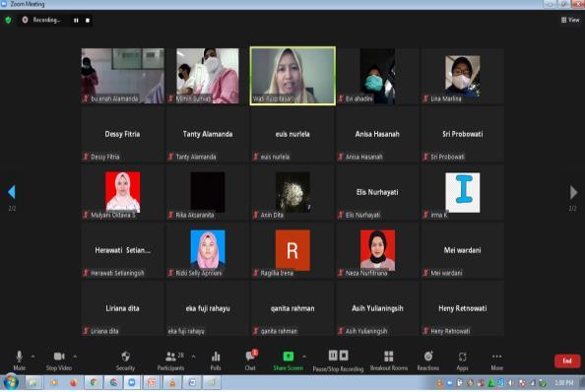Open Firefox from the taskbar
The image size is (585, 392).
[x=74, y=383]
